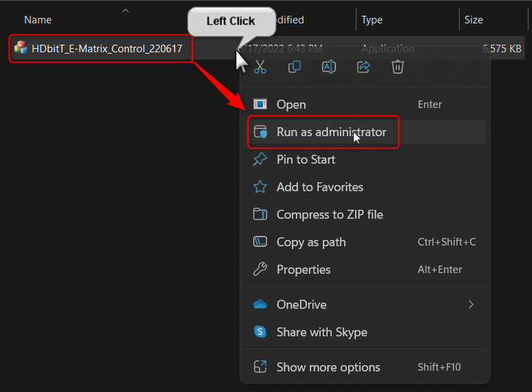Select the HDbitT_E-Matrix_Control_220617 file name
Screen dimensions: 532x392
click(107, 49)
